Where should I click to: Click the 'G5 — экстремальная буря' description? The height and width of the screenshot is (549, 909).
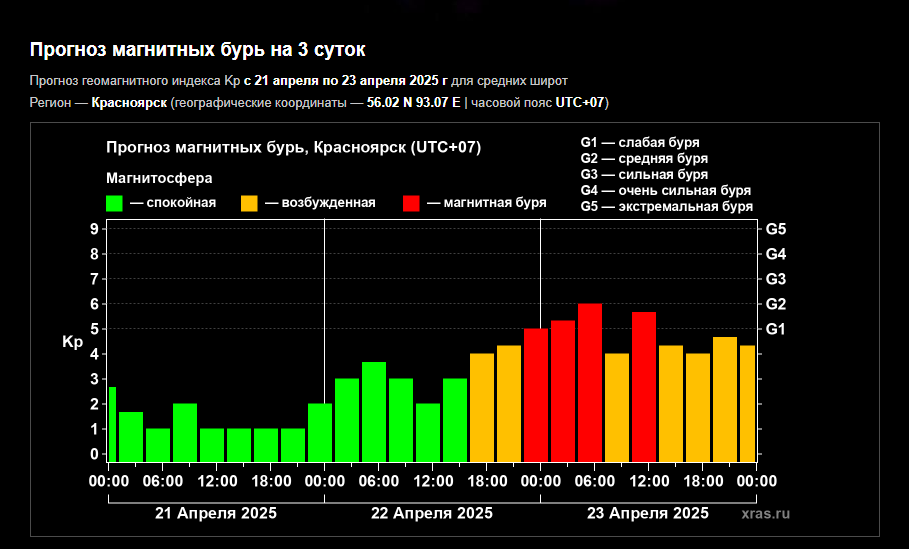click(x=667, y=206)
